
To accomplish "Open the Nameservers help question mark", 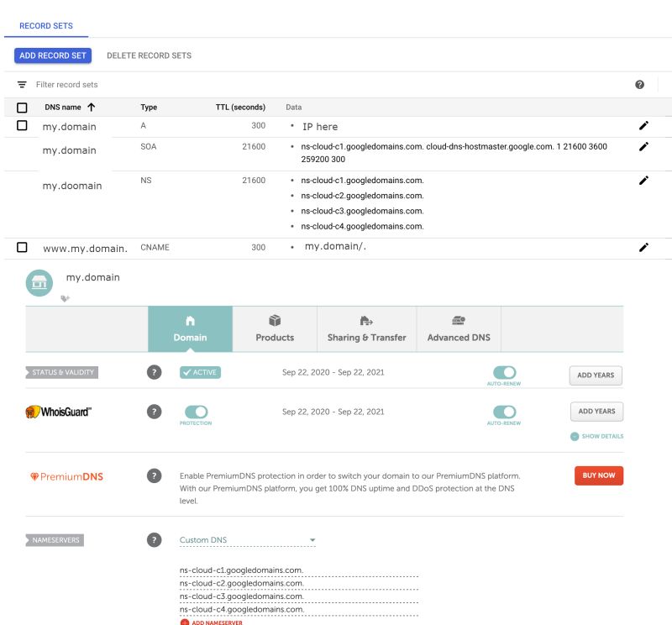I will pyautogui.click(x=155, y=539).
